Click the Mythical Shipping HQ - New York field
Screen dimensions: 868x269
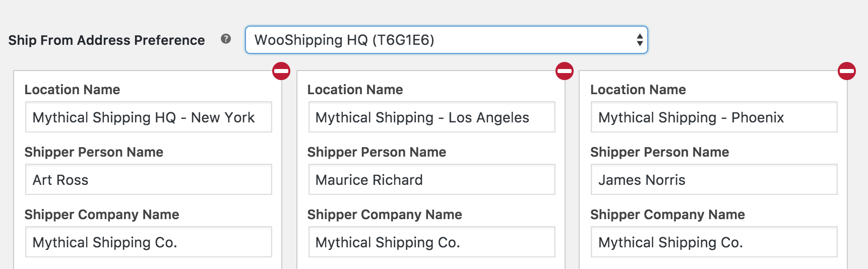click(x=149, y=117)
